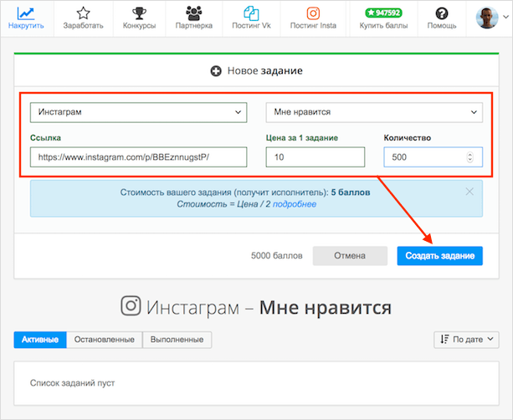Click the Список заданий пуст text
513x420 pixels.
tap(72, 383)
